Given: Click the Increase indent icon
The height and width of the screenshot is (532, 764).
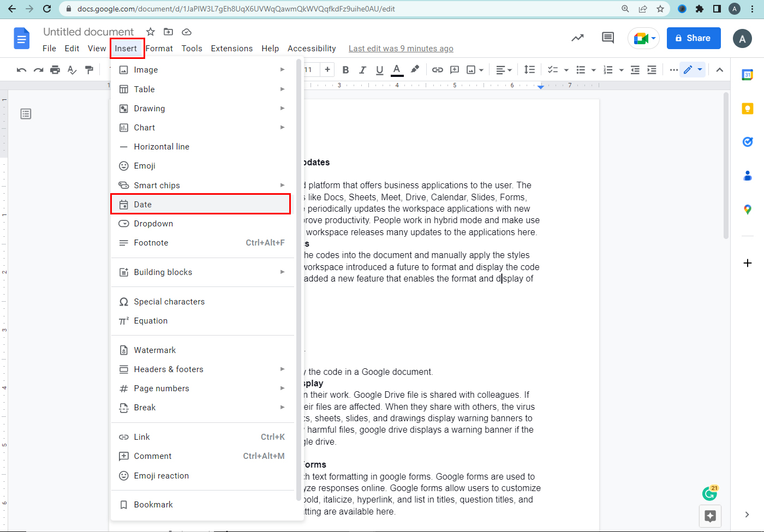Looking at the screenshot, I should point(652,70).
